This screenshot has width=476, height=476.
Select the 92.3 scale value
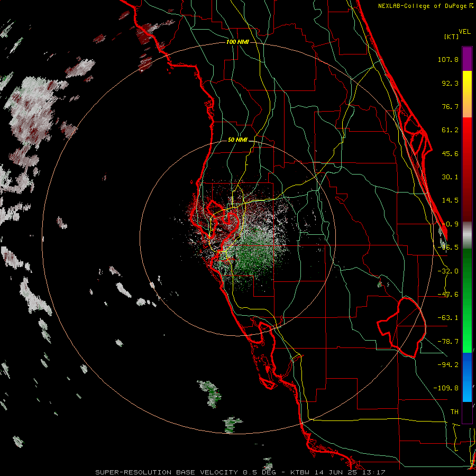click(450, 83)
